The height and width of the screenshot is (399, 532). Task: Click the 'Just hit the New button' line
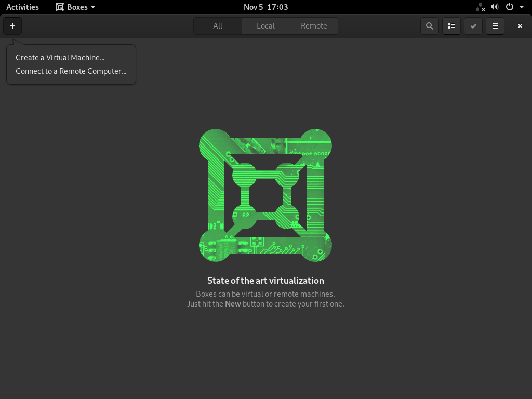tap(265, 304)
